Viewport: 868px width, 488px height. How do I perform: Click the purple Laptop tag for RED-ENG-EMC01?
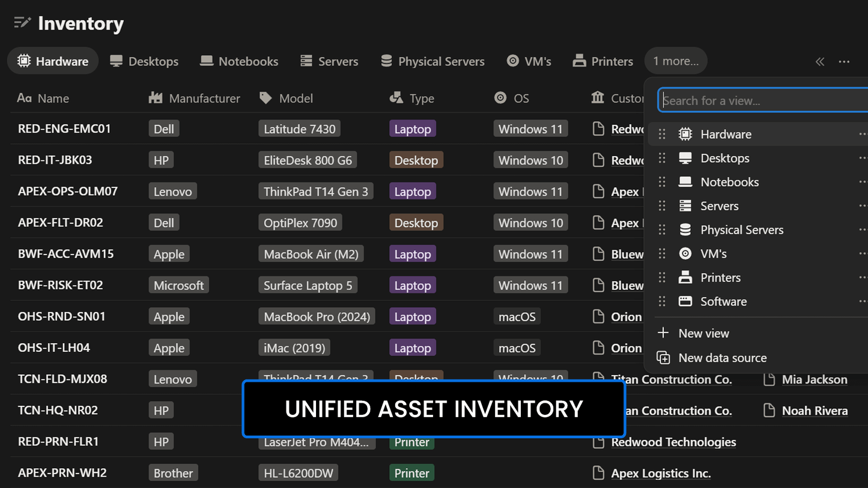point(412,129)
